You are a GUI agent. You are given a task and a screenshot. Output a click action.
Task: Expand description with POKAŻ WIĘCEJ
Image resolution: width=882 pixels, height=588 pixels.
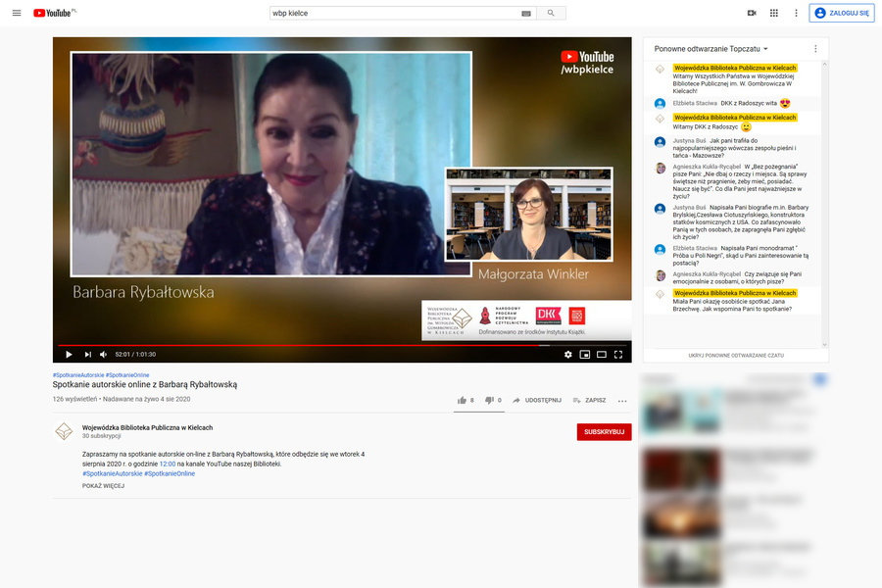click(x=104, y=486)
